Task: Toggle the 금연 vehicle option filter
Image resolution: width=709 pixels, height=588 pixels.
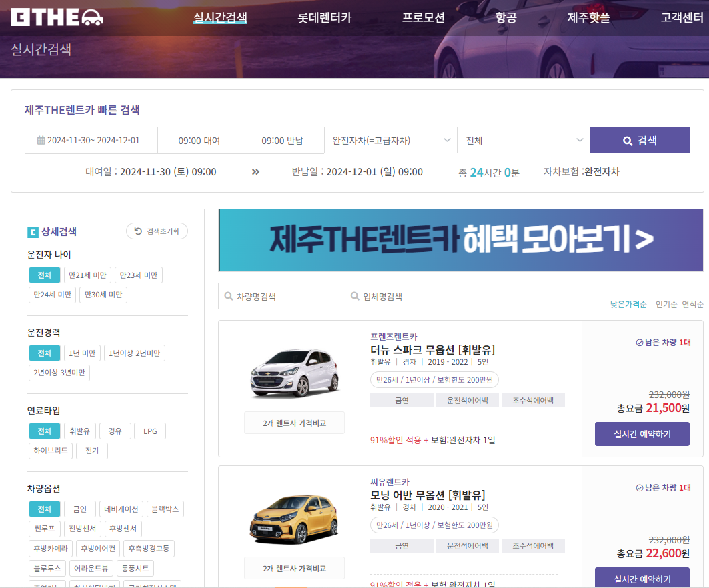Action: [79, 509]
